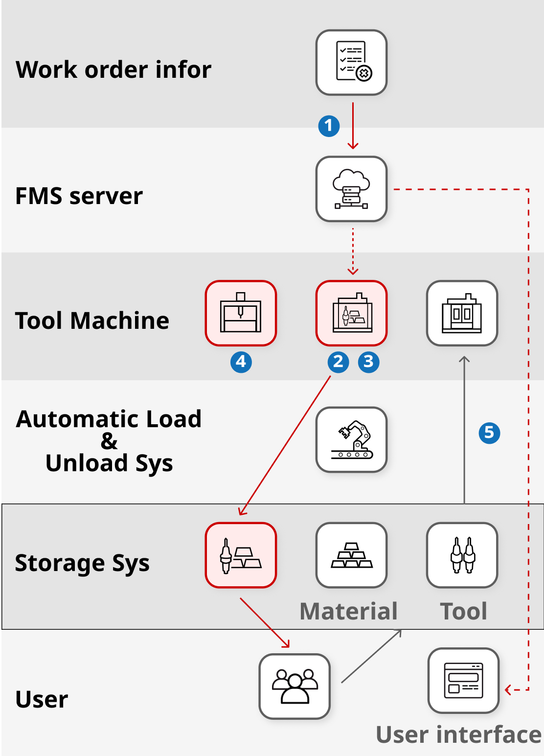Click the 'FMS server' label
Viewport: 544px width, 756px height.
pyautogui.click(x=79, y=196)
